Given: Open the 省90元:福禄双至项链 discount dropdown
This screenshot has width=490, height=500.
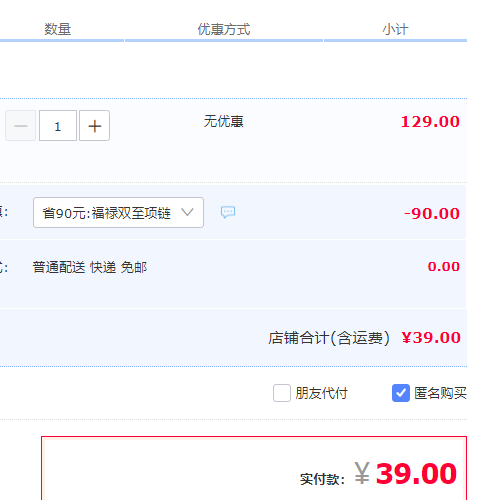Looking at the screenshot, I should point(118,213).
